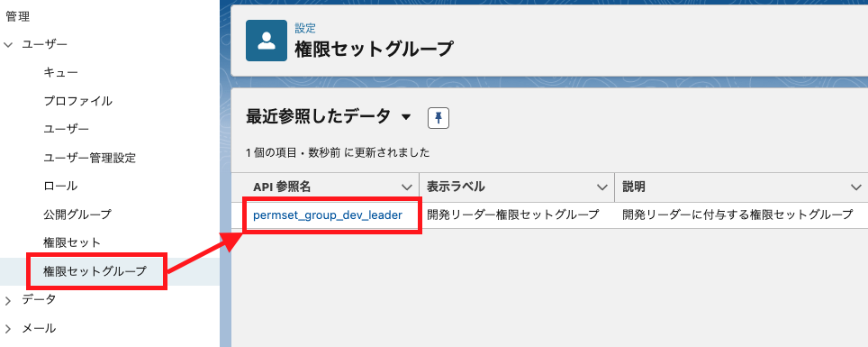This screenshot has height=347, width=868.
Task: Open 説明 column chevron menu
Action: (x=855, y=187)
